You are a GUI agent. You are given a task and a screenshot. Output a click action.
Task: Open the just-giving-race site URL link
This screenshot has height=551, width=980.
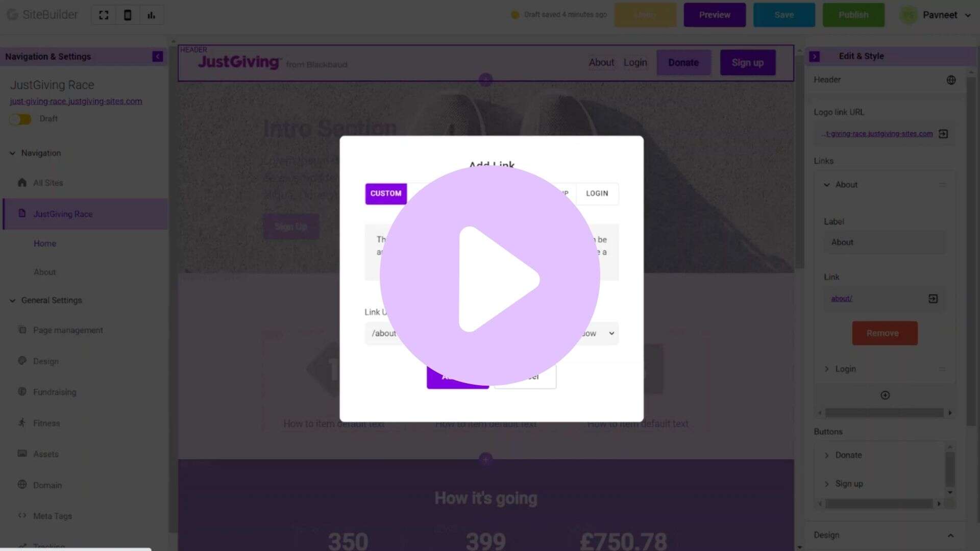pos(76,102)
